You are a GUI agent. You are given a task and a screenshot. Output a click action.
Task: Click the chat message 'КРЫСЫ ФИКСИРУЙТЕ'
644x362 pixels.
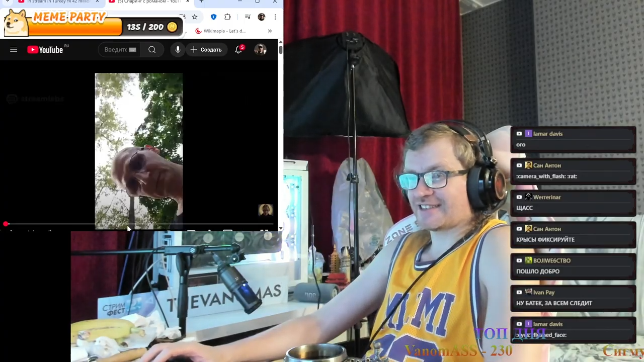[545, 240]
